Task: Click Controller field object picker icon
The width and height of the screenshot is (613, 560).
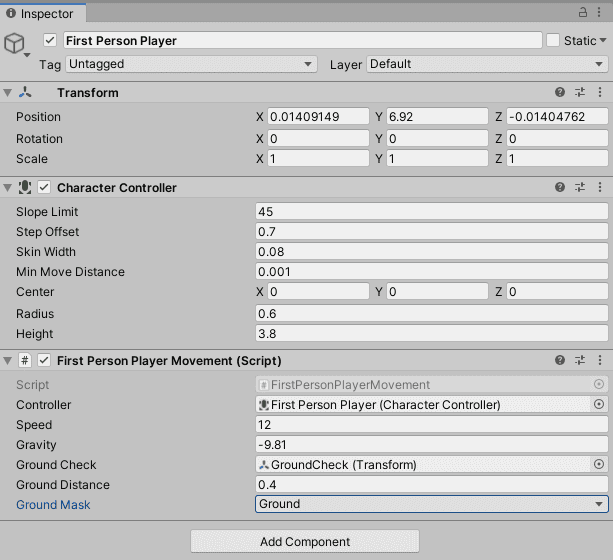Action: [x=599, y=405]
